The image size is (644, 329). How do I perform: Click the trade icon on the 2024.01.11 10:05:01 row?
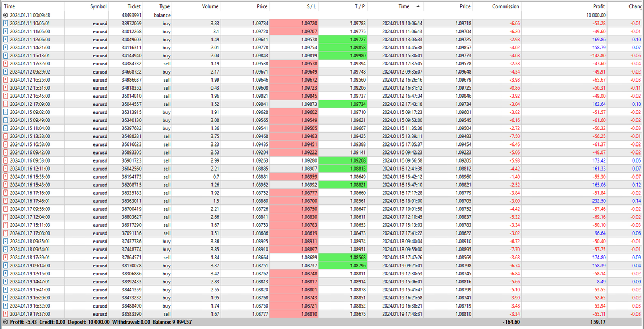point(5,24)
